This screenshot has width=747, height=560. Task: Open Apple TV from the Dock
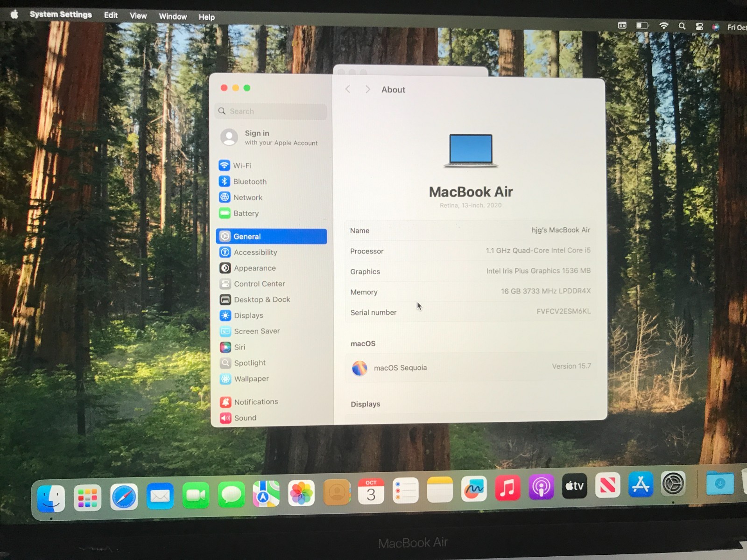(x=574, y=486)
